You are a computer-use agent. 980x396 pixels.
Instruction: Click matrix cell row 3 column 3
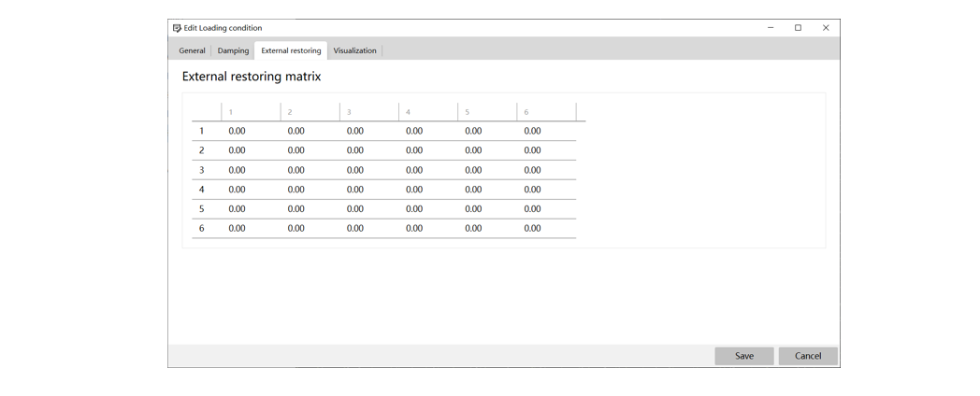tap(368, 170)
